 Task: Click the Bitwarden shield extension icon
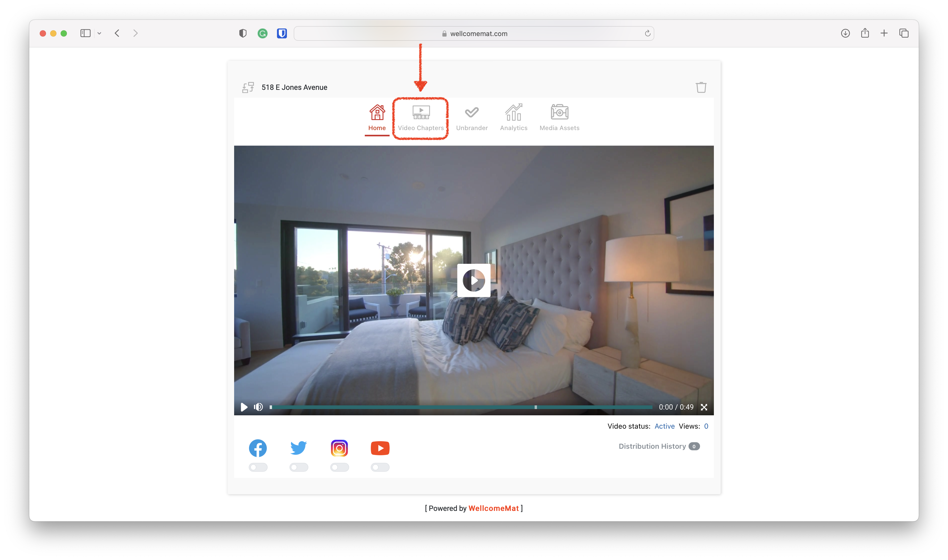pos(282,34)
